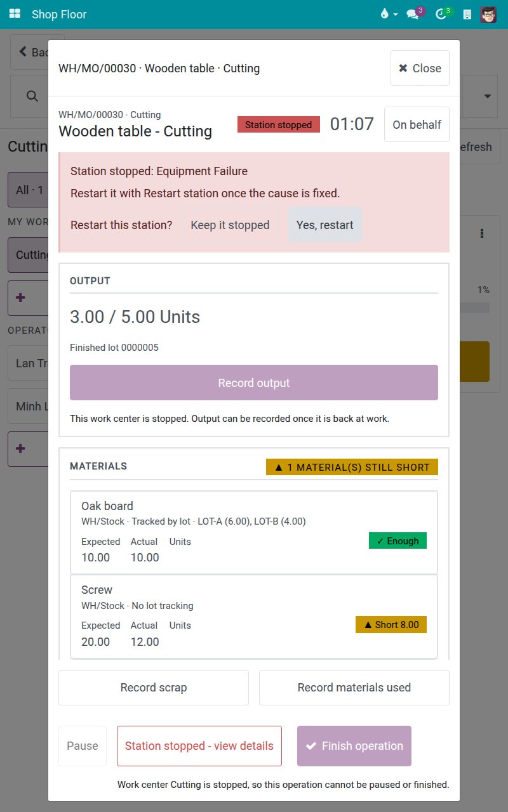Choose Keep it stopped option
Screen dimensions: 508x812
click(x=230, y=225)
